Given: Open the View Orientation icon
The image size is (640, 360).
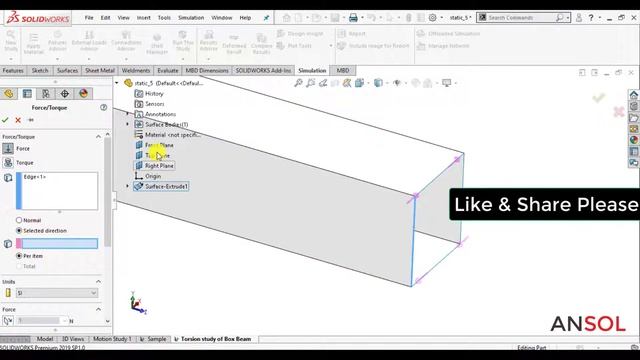Looking at the screenshot, I should tap(360, 83).
